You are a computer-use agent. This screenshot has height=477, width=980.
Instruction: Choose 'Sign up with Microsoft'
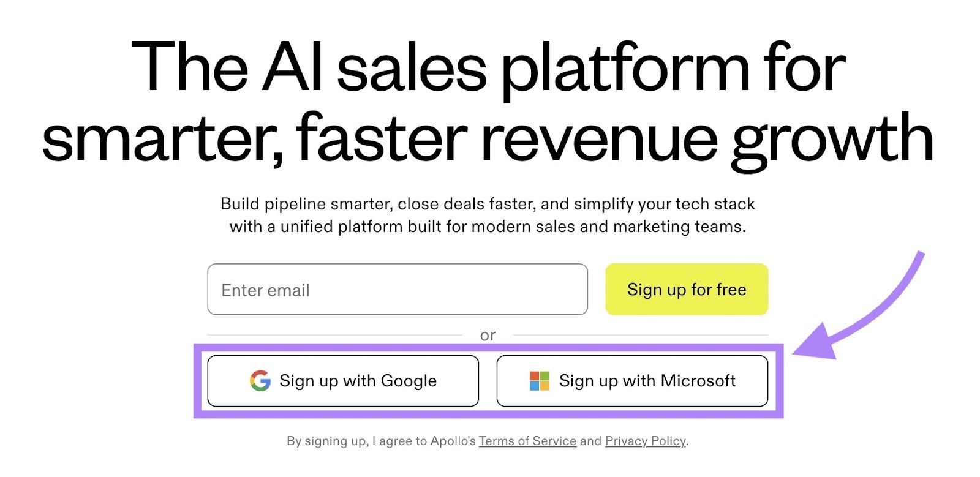pos(632,381)
